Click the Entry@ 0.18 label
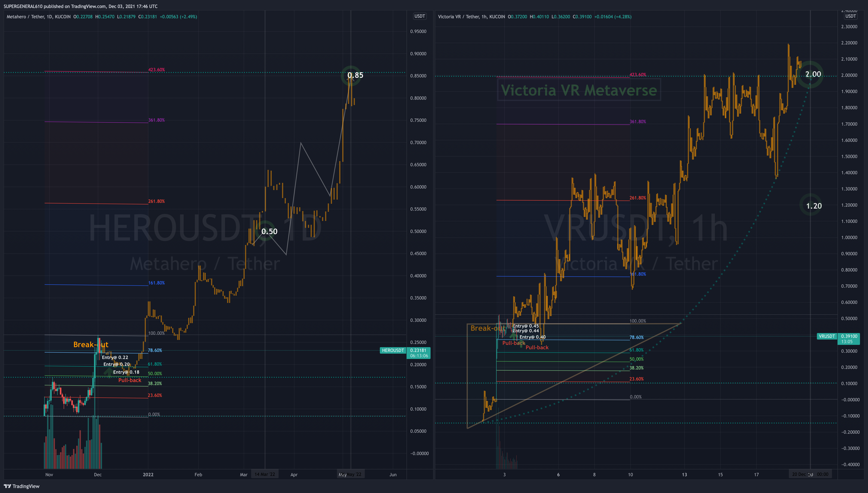Screen dimensions: 868x493 point(126,372)
